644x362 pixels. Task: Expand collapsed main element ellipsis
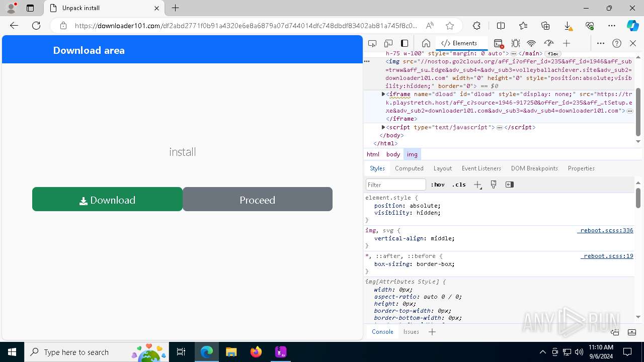pos(514,54)
